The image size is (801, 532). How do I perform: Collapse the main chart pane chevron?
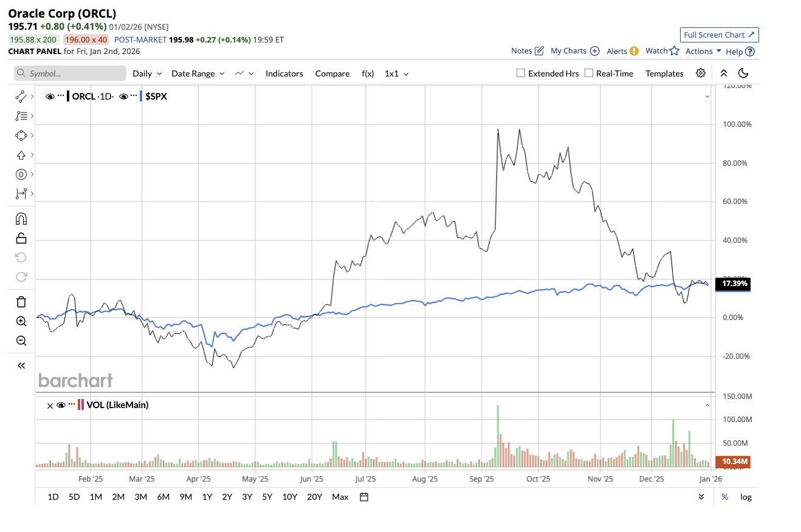[x=707, y=96]
